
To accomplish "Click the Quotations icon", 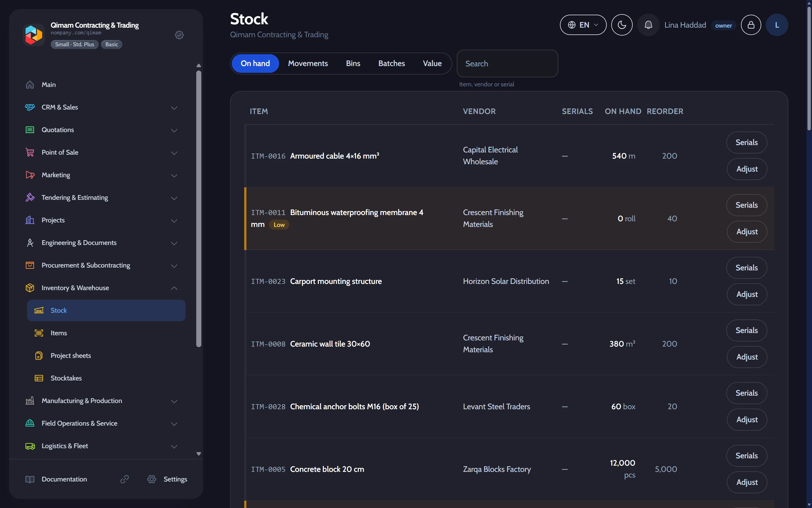I will pyautogui.click(x=30, y=130).
